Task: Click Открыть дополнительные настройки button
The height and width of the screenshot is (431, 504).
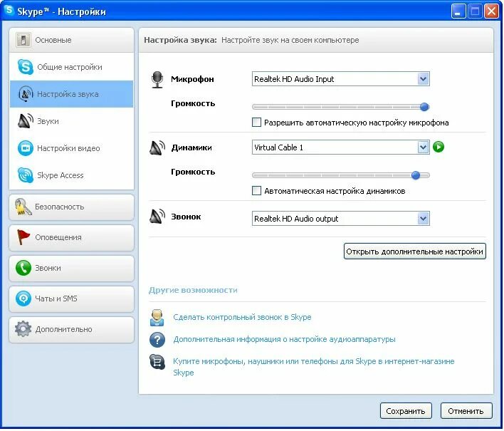Action: (414, 251)
